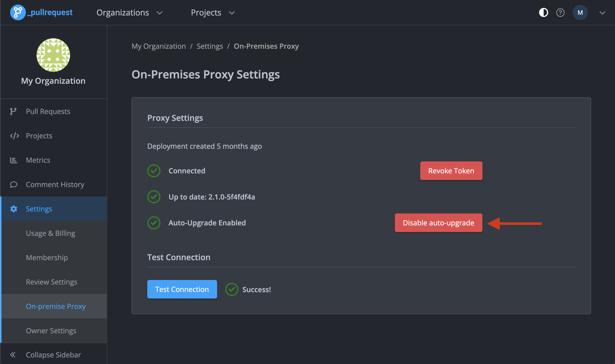Click On-Premises Proxy Settings page title

pos(206,74)
